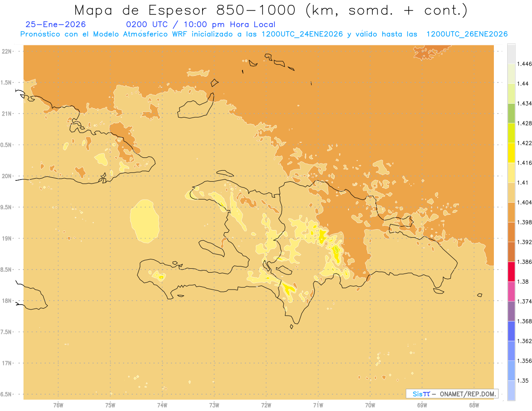This screenshot has height=411, width=532.
Task: Select the '73W' longitude label
Action: point(214,405)
